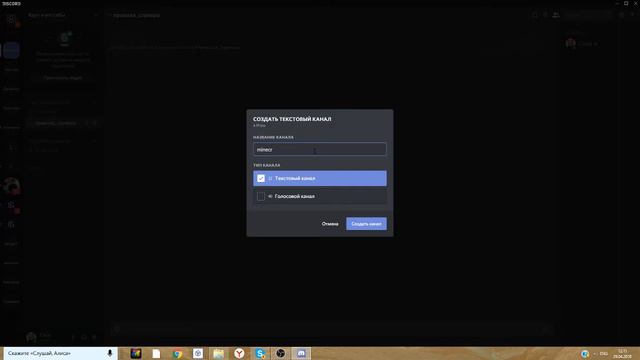This screenshot has width=640, height=360.
Task: Click the taskbar clock and date
Action: click(622, 353)
